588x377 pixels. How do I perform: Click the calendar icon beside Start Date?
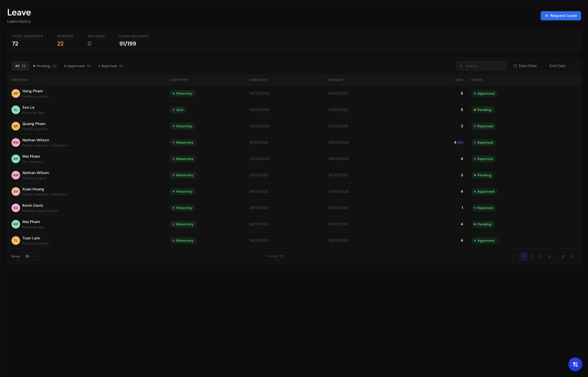pyautogui.click(x=515, y=66)
